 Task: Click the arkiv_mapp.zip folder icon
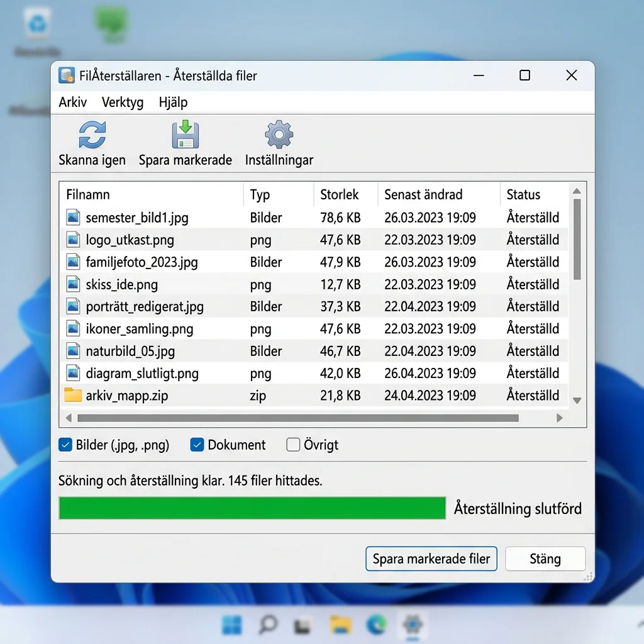click(x=73, y=395)
